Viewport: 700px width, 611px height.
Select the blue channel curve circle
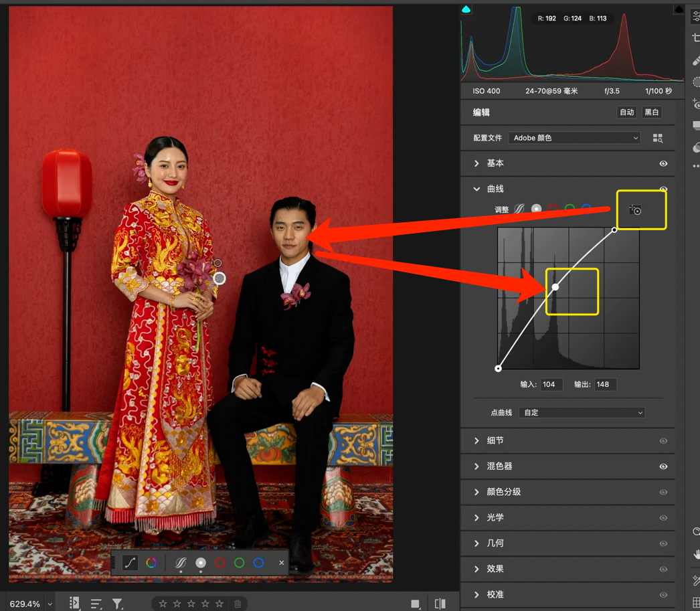coord(587,207)
